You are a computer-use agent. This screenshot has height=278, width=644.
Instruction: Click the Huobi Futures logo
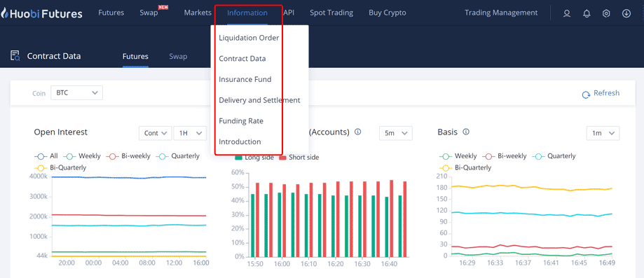(41, 13)
